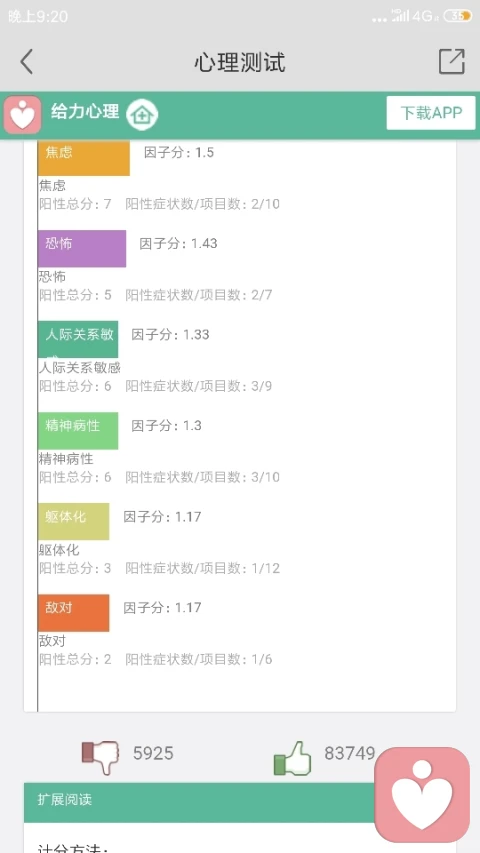Tap the thumbs down icon

click(x=100, y=756)
